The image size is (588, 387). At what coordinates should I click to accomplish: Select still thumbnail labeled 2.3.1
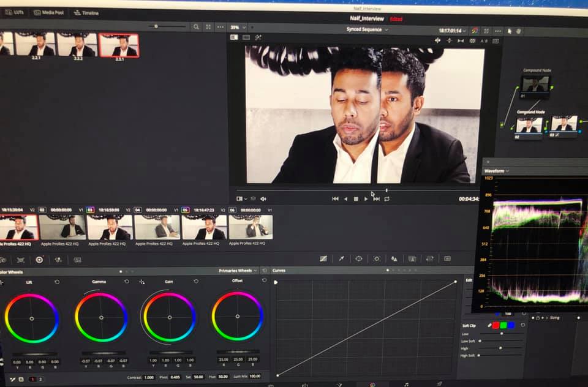[118, 45]
